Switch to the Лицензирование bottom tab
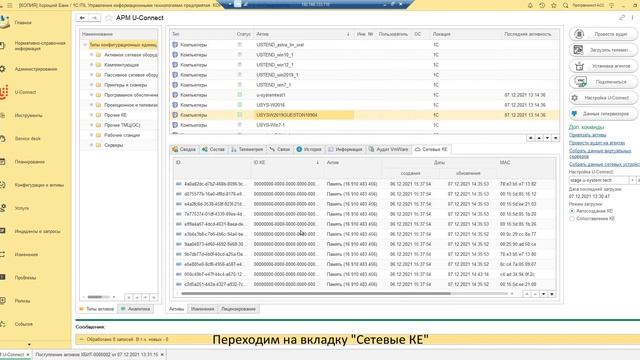Screen dimensions: 640x360 (x=238, y=309)
